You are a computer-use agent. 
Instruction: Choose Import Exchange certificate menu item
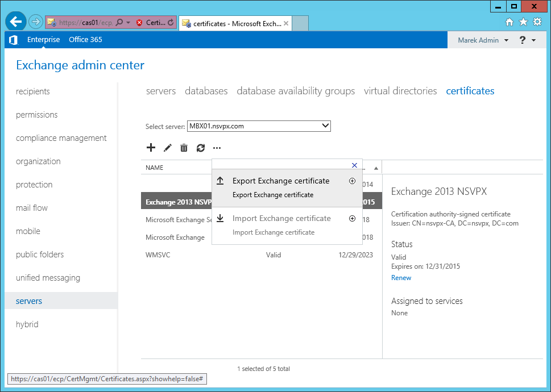[281, 219]
